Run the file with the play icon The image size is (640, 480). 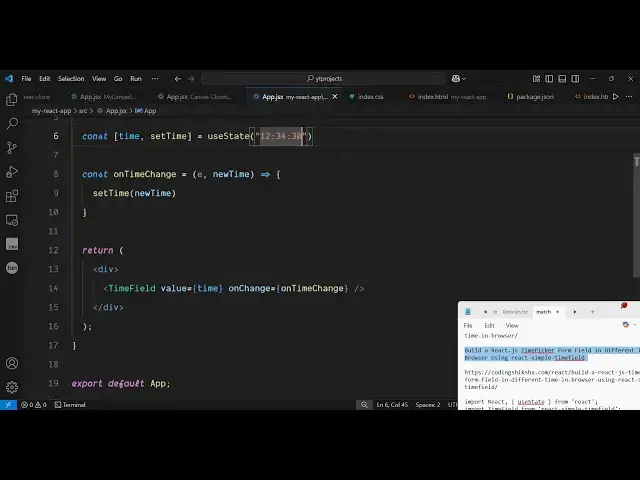(616, 97)
